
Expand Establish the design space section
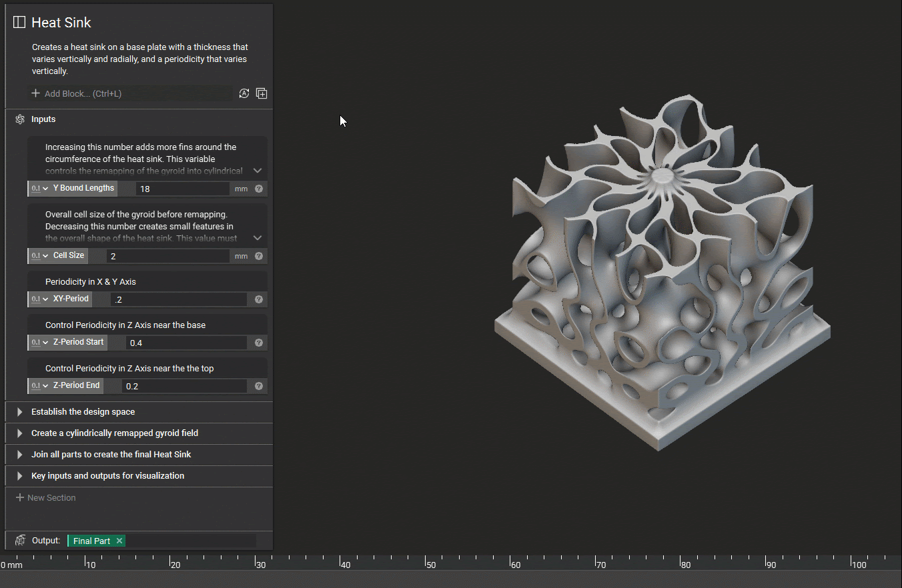tap(19, 412)
